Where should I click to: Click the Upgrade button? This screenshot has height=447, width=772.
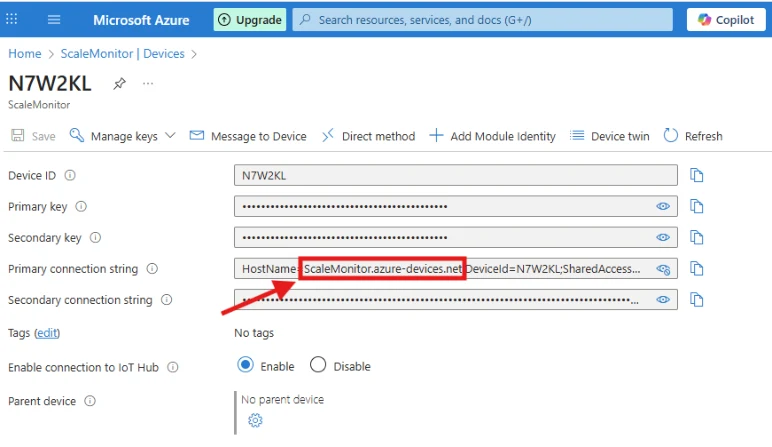point(250,20)
